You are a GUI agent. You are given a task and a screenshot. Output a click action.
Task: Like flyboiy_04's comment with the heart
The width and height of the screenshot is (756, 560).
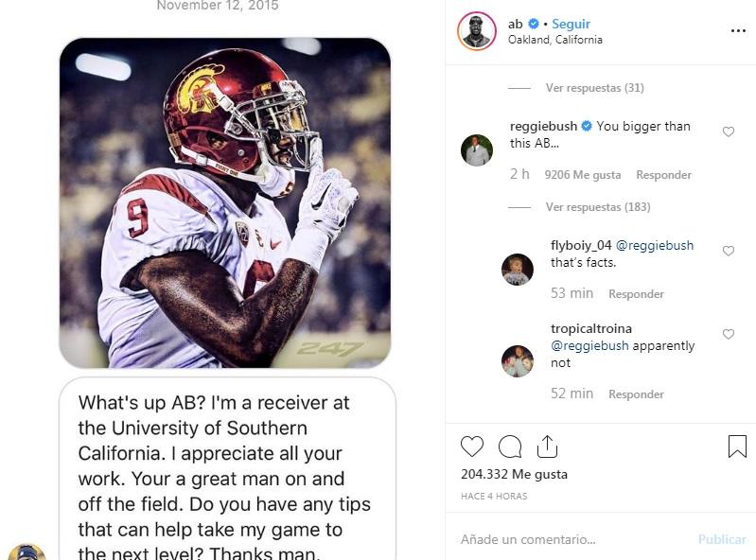[x=729, y=252]
